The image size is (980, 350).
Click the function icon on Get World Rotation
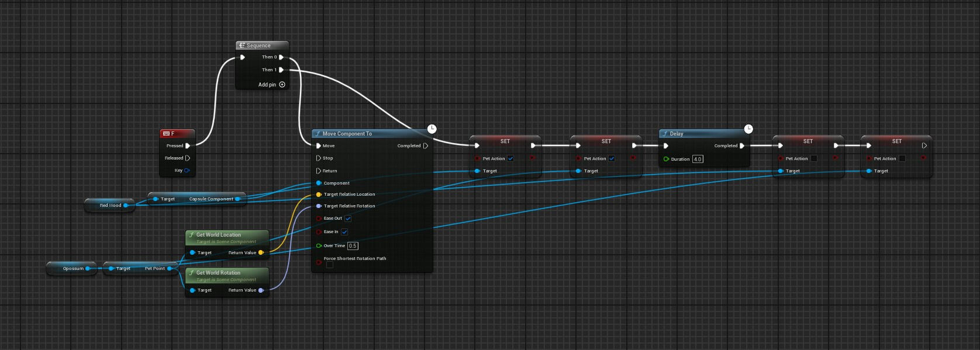click(192, 273)
